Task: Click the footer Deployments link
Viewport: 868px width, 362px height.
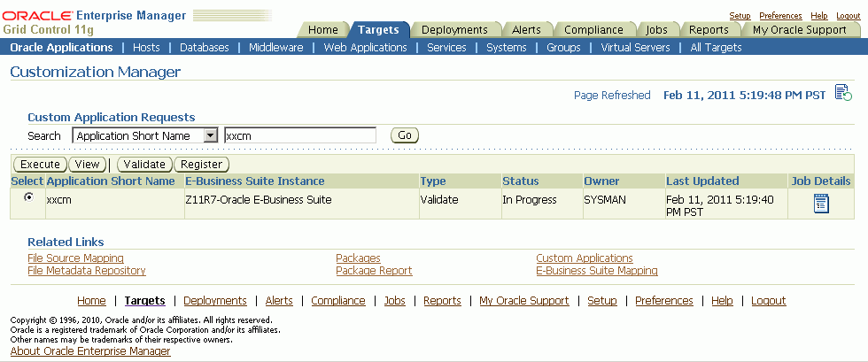Action: pyautogui.click(x=215, y=301)
